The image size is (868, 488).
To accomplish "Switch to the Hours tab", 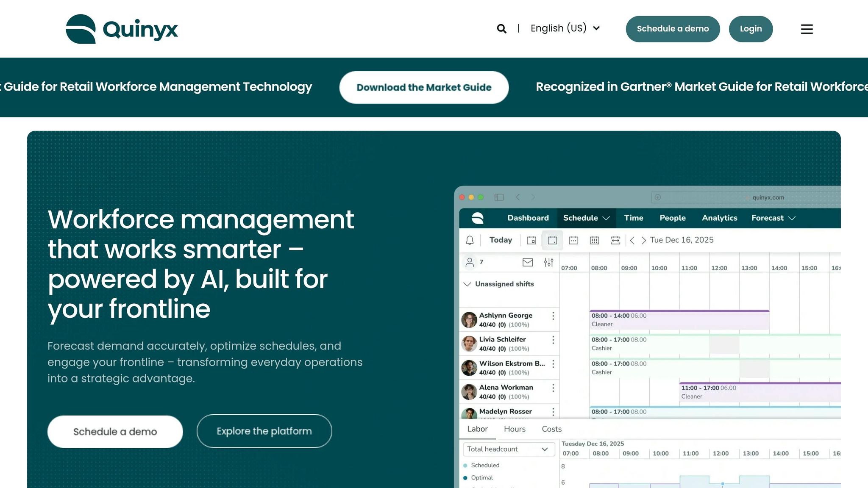I will (515, 429).
